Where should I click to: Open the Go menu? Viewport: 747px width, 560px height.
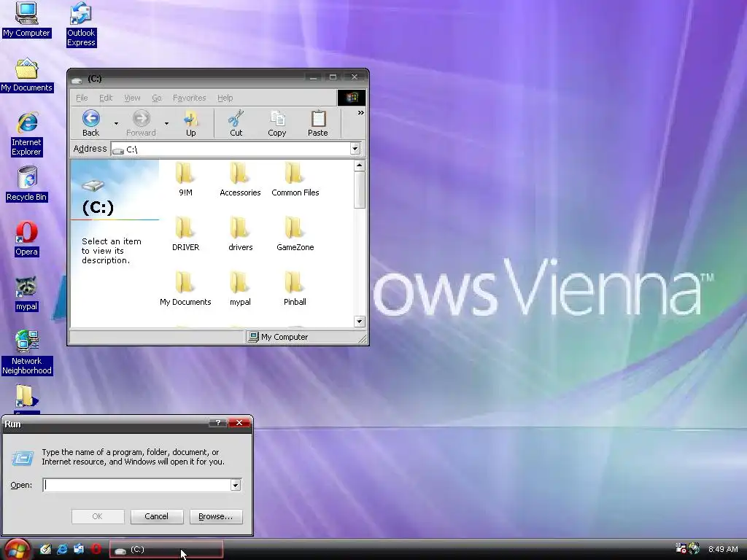tap(157, 98)
